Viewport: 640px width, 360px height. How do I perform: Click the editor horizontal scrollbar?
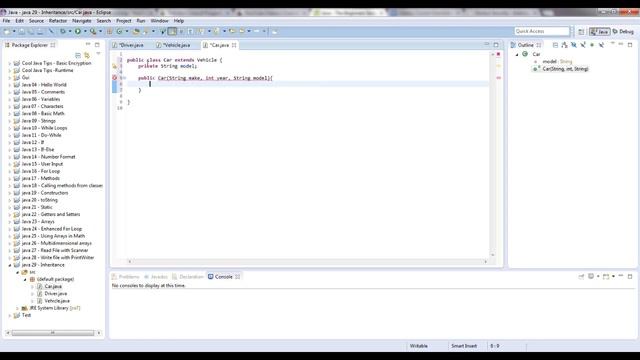[307, 261]
